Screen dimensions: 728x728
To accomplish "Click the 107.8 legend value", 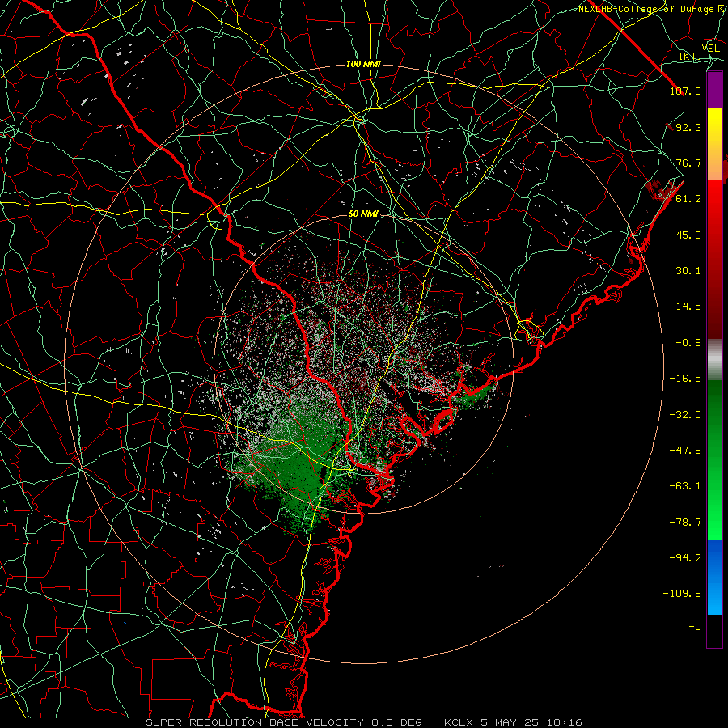I will 685,91.
